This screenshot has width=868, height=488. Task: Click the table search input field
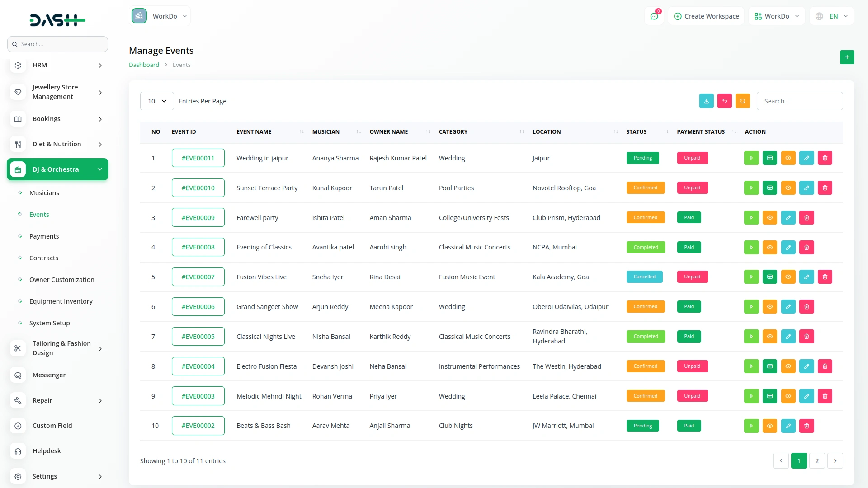[799, 101]
